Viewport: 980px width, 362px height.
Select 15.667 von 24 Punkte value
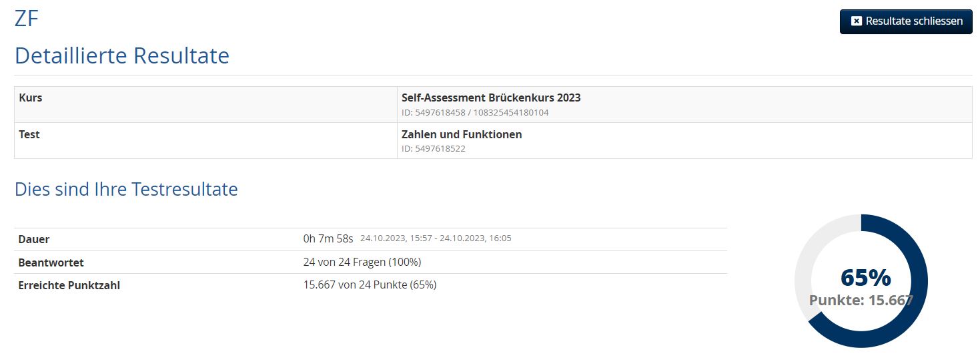370,285
